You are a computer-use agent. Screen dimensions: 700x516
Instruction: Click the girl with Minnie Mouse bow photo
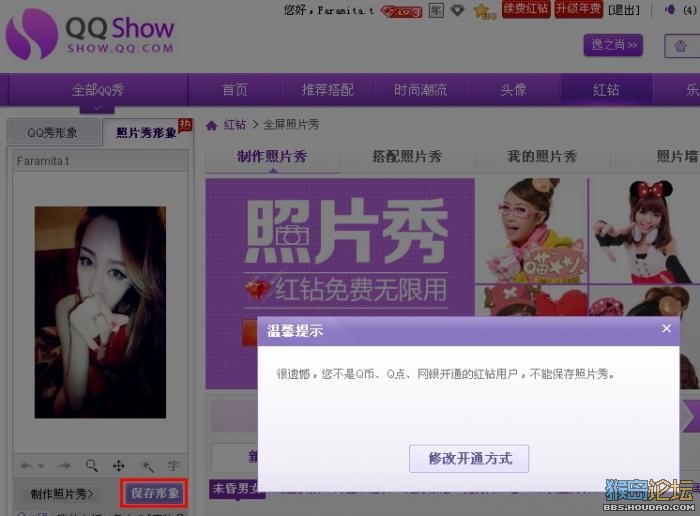click(644, 230)
